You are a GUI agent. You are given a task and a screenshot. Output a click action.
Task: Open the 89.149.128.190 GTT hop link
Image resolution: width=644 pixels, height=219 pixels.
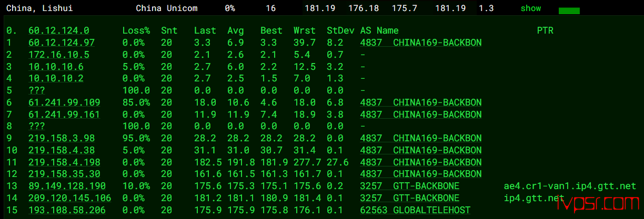(x=66, y=186)
